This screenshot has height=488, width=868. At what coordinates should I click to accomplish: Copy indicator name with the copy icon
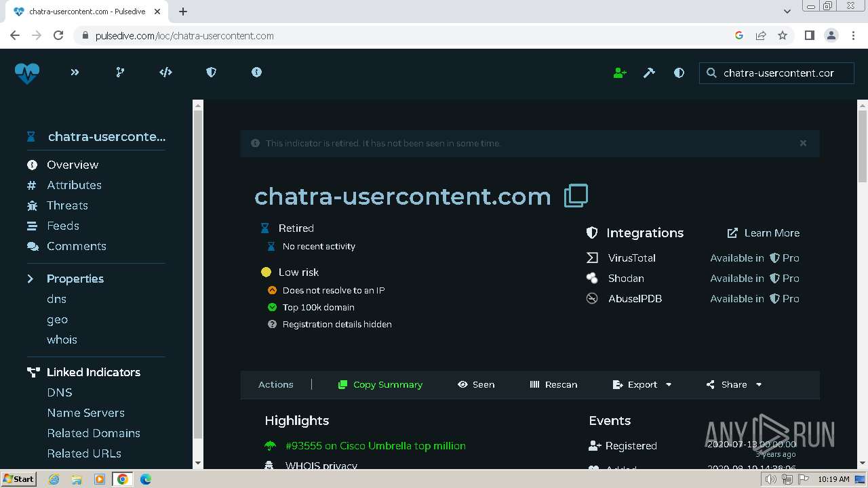[576, 195]
